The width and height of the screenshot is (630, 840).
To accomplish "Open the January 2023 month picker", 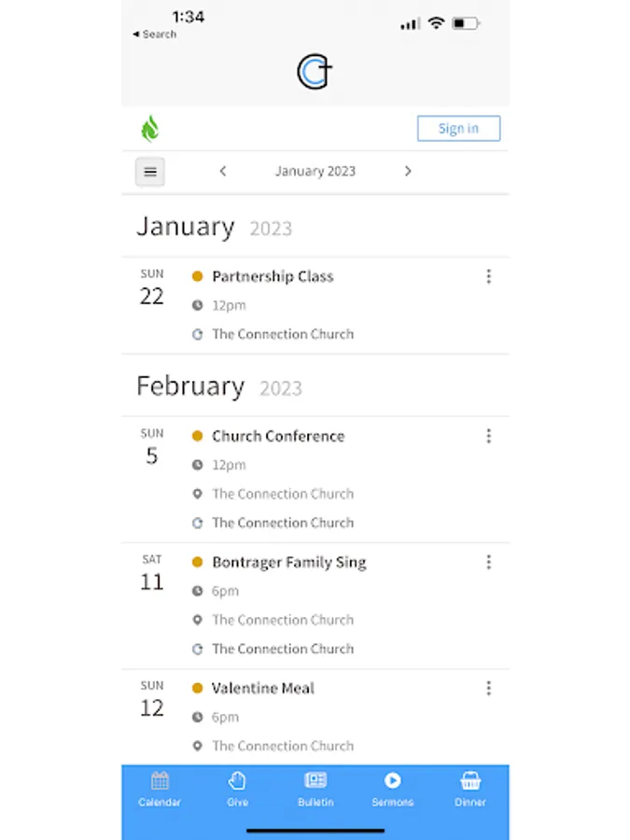I will [315, 172].
